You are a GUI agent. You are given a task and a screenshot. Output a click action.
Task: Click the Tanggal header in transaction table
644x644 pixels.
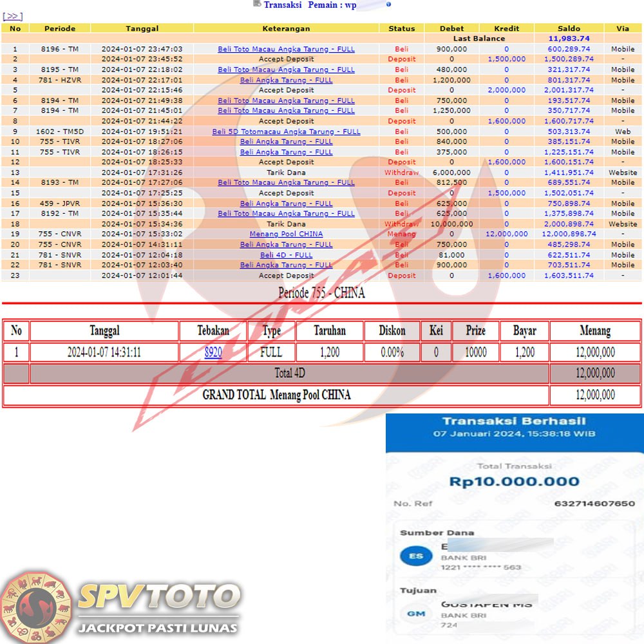click(x=142, y=28)
